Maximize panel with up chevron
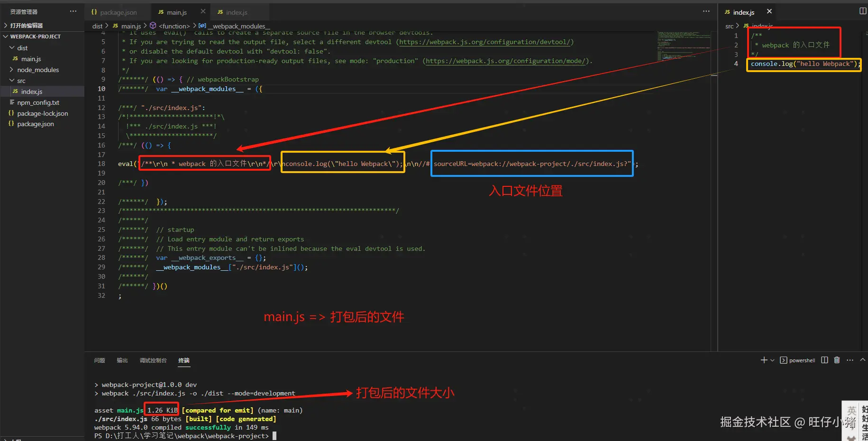 click(863, 360)
